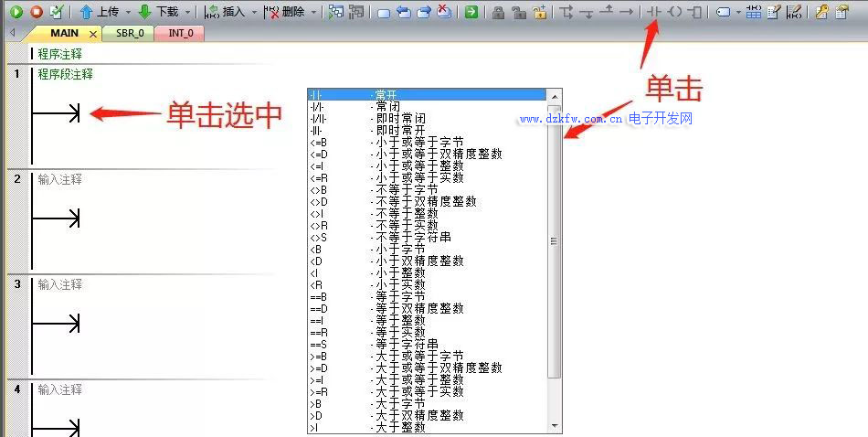Click the instruction list scrollbar thumb
Image resolution: width=868 pixels, height=437 pixels.
click(554, 242)
